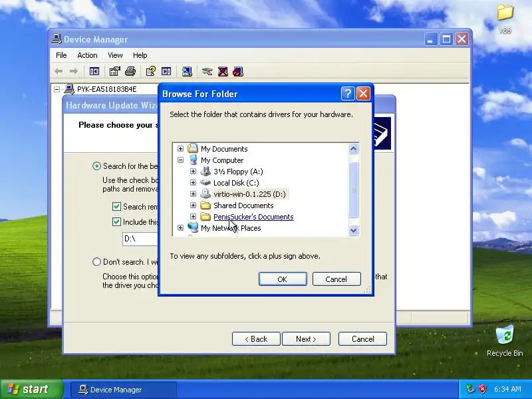Click the folder tree scrollbar down arrow
532x399 pixels.
click(353, 230)
